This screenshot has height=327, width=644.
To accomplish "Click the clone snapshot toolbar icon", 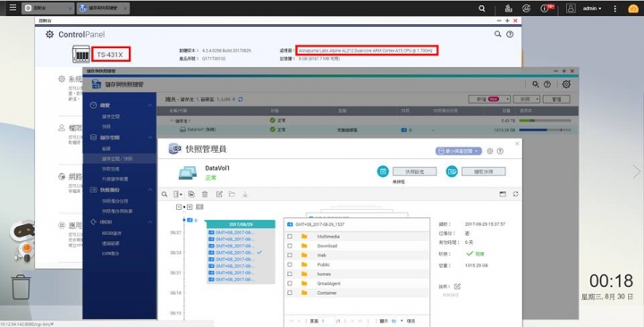I will 191,194.
